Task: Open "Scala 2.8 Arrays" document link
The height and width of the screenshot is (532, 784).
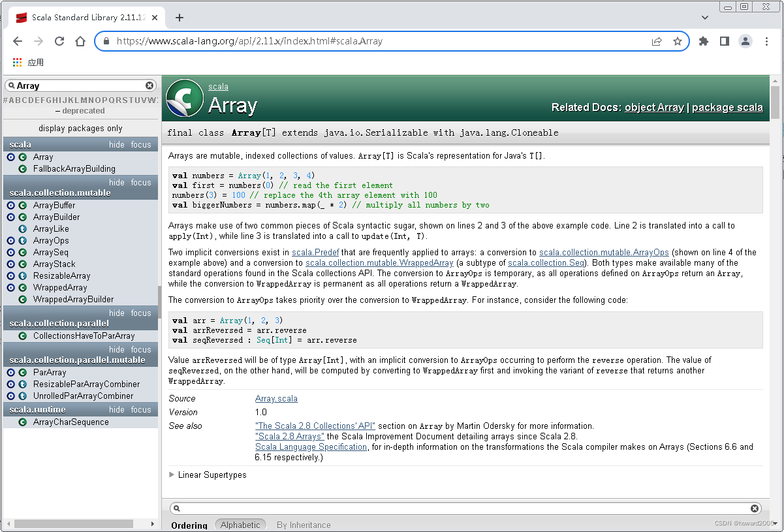Action: point(290,437)
